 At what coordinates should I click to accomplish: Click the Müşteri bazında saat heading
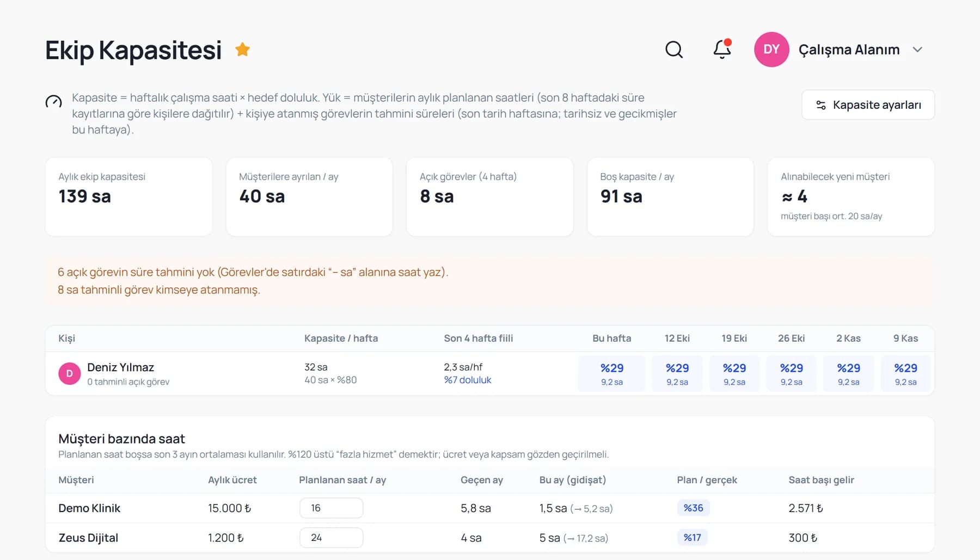(121, 439)
